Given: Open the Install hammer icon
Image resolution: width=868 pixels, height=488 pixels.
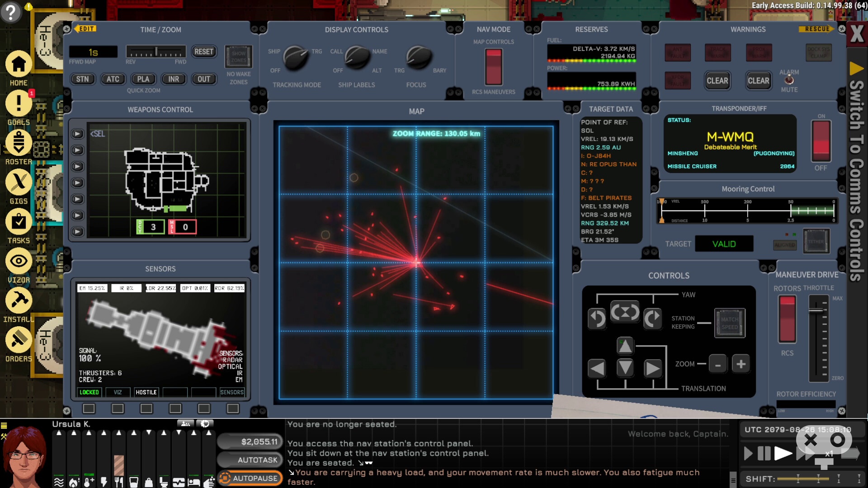Looking at the screenshot, I should pyautogui.click(x=19, y=300).
